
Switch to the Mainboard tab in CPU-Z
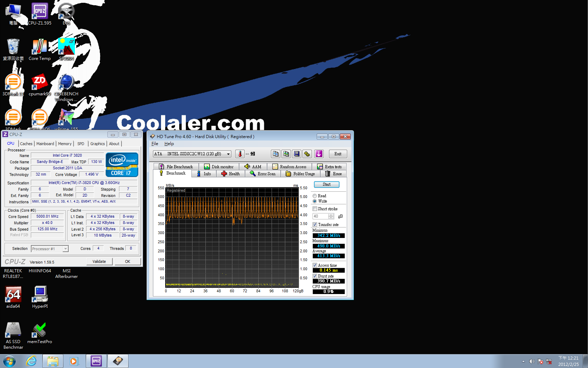pyautogui.click(x=45, y=144)
